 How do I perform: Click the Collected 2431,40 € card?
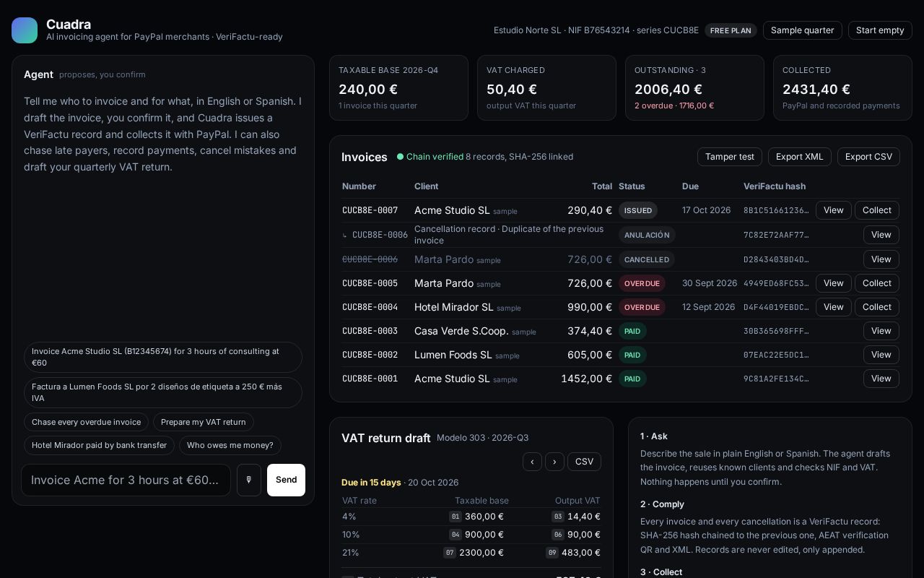coord(842,87)
